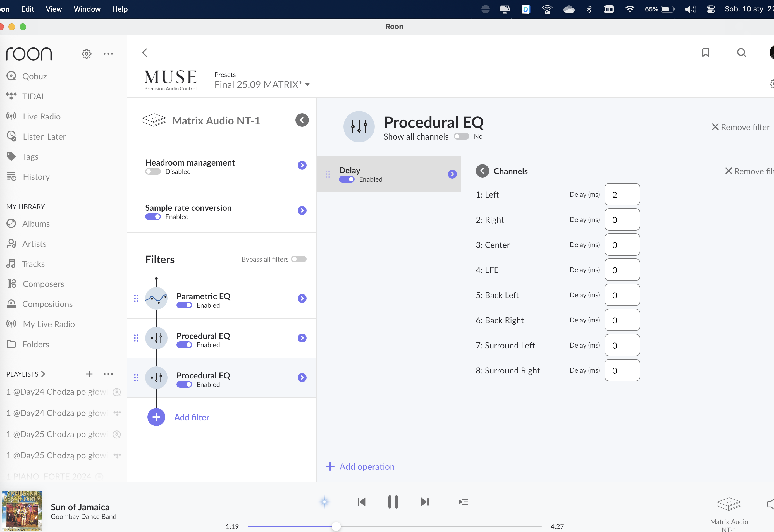Viewport: 774px width, 532px height.
Task: Open the Presets dropdown Final 25.09 MATRIX
Action: 262,85
